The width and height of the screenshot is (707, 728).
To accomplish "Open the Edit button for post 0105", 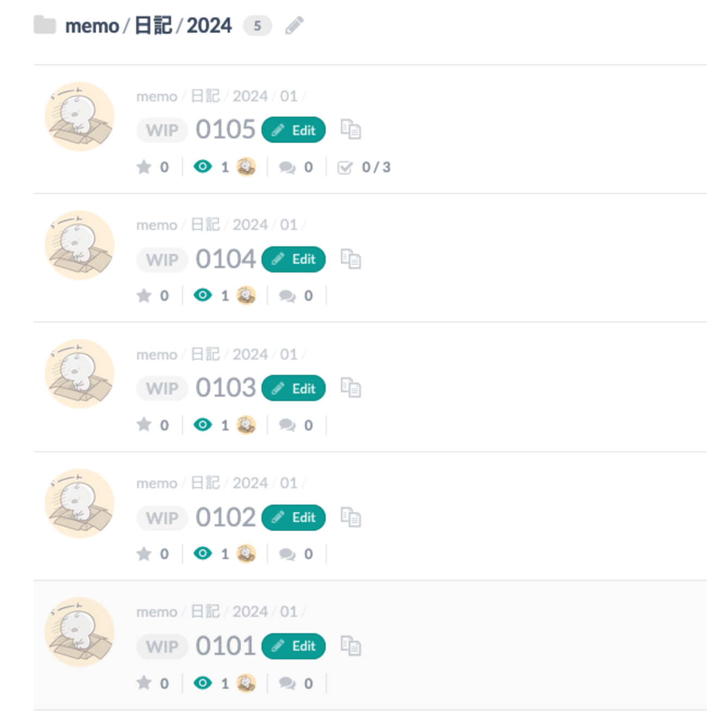I will [x=294, y=130].
